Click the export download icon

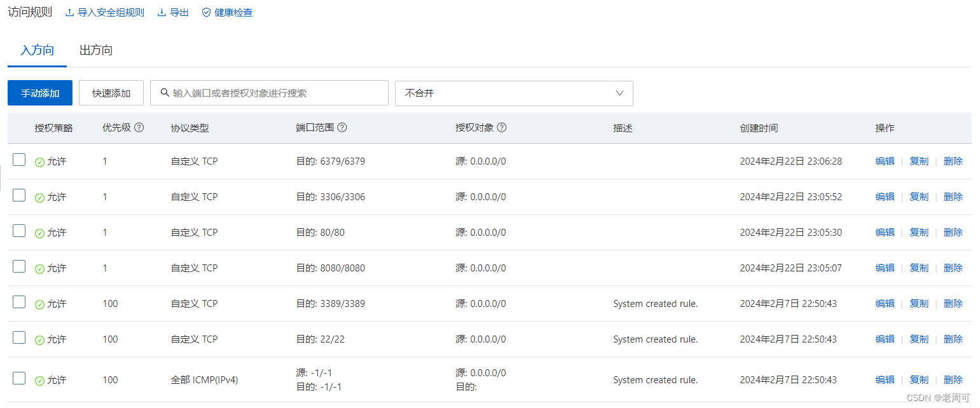coord(162,13)
